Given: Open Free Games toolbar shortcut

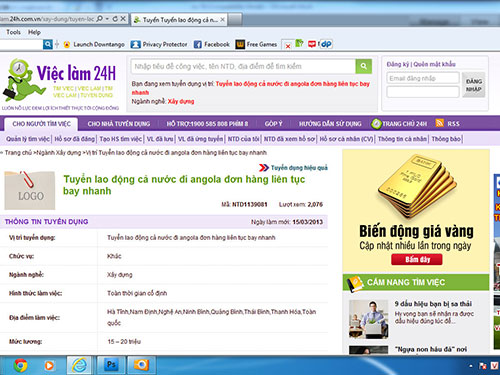Looking at the screenshot, I should 256,44.
